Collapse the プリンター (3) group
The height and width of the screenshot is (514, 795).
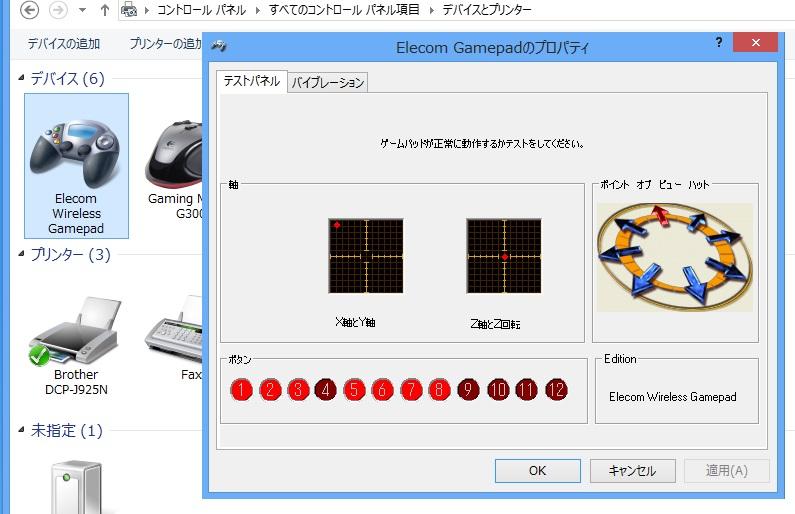click(21, 254)
